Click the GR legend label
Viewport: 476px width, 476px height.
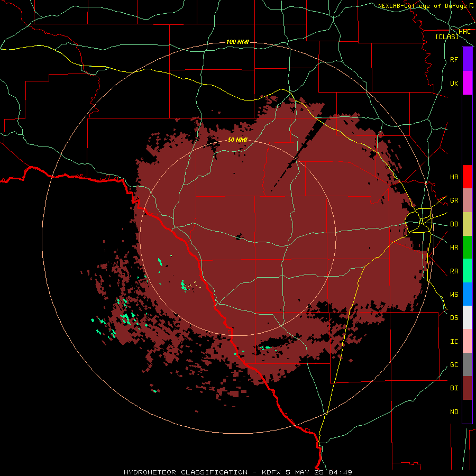pos(454,200)
